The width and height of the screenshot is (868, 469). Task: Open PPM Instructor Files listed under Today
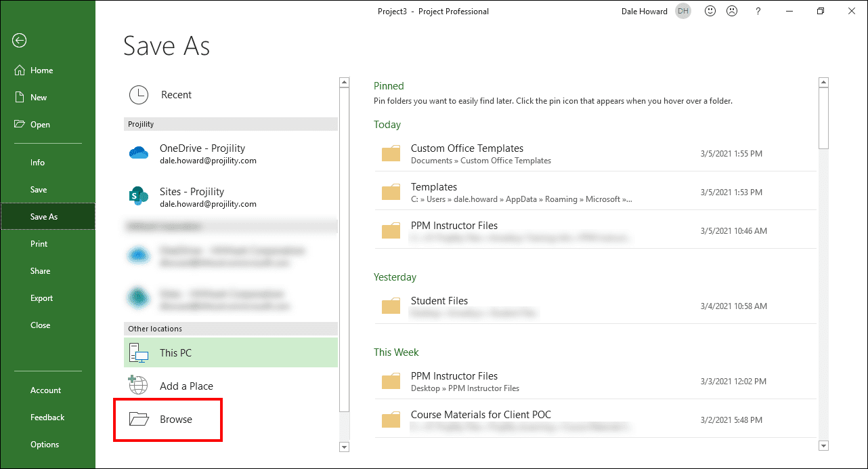point(595,231)
